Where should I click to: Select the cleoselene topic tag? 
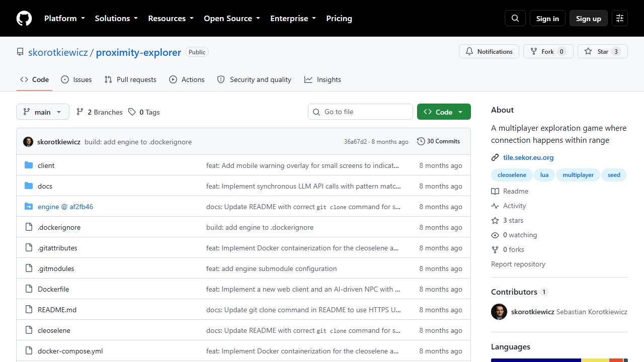pyautogui.click(x=512, y=175)
